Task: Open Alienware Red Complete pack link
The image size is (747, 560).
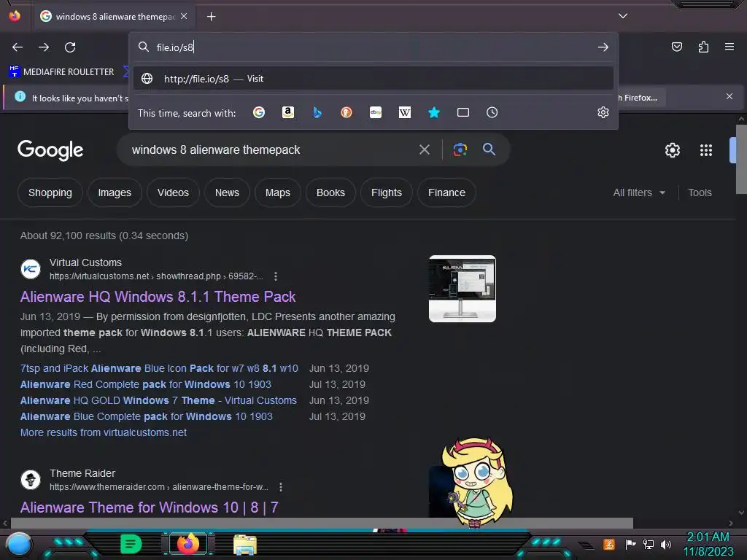Action: click(x=146, y=384)
